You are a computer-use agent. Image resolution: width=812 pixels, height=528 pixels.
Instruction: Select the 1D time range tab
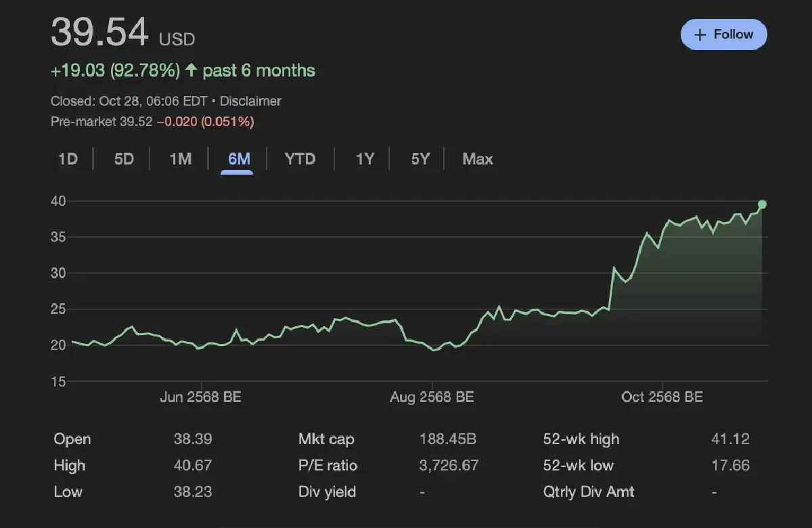68,159
